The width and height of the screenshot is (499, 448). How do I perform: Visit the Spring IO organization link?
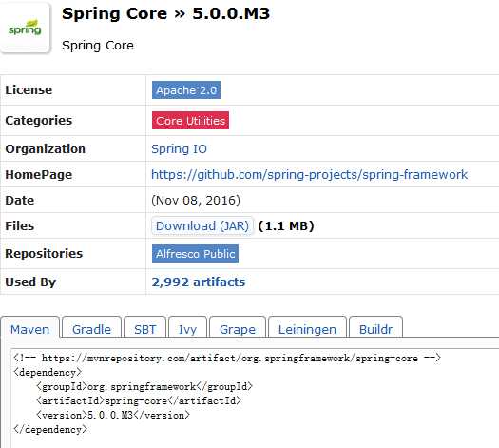[179, 149]
